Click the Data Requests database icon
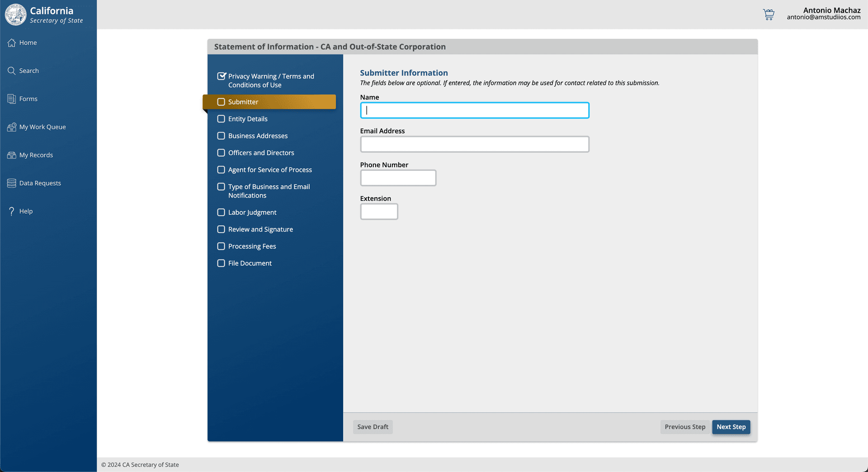The image size is (868, 472). click(x=12, y=183)
